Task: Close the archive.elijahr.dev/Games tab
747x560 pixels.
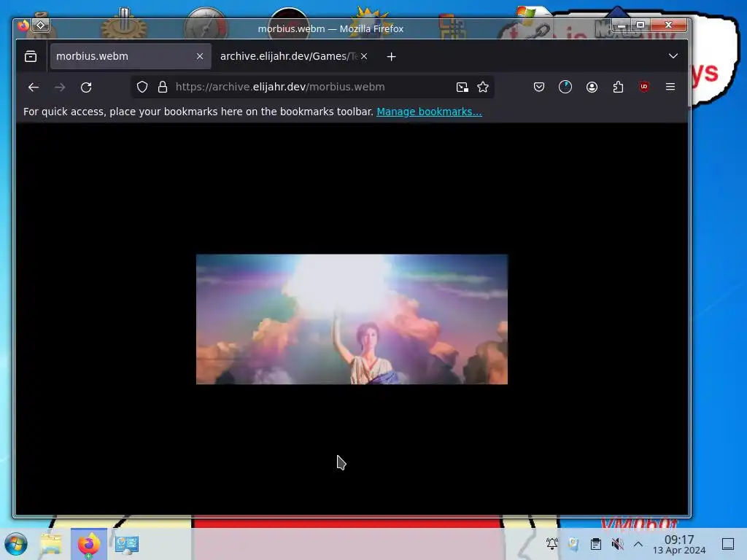Action: click(364, 56)
